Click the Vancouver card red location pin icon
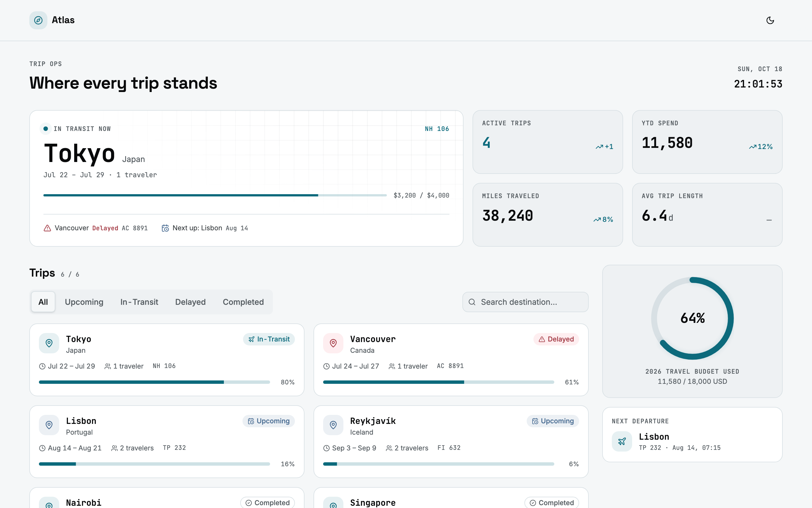The height and width of the screenshot is (508, 812). pyautogui.click(x=333, y=343)
